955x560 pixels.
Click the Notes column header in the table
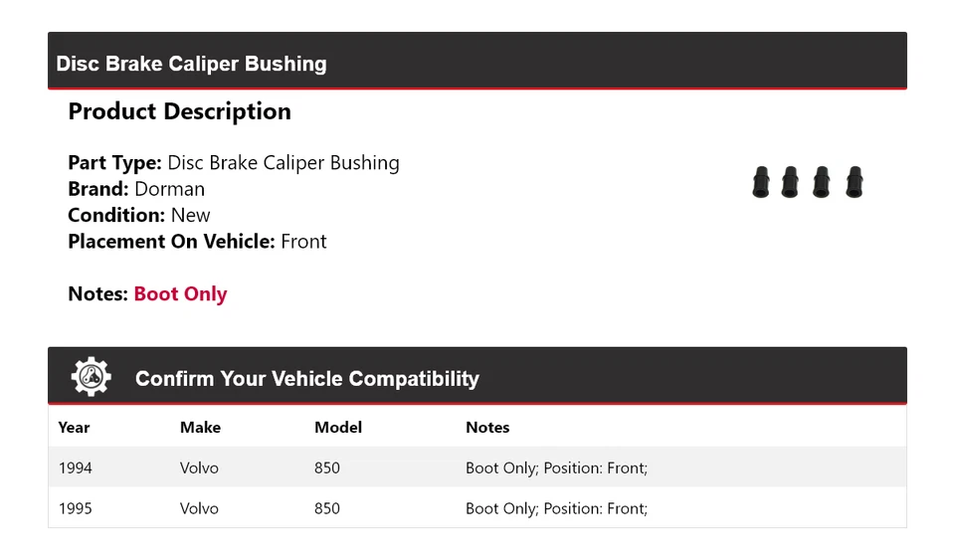coord(487,428)
